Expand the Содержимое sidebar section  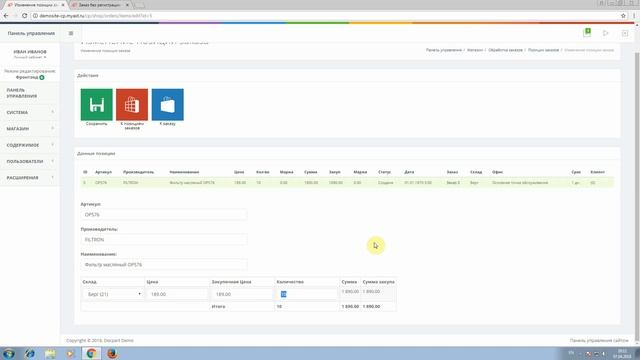(30, 145)
